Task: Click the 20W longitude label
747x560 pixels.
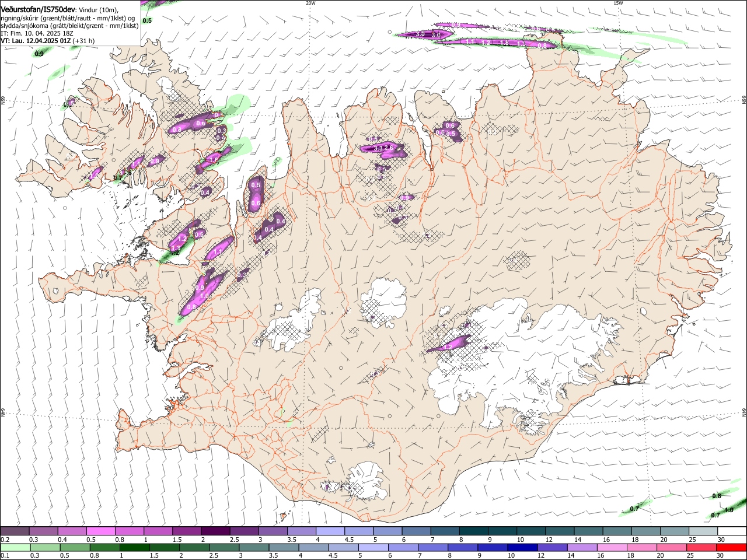Action: coord(310,2)
